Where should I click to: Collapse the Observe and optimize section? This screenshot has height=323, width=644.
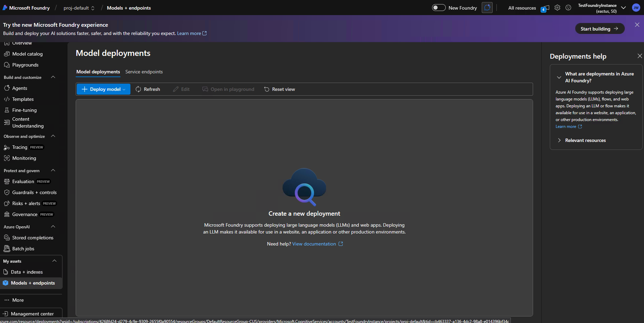tap(53, 136)
